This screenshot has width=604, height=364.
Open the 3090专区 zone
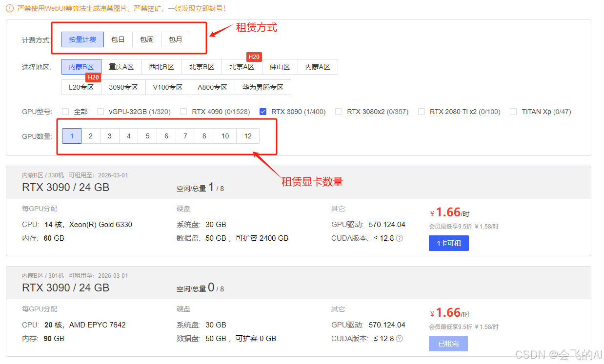coord(123,87)
